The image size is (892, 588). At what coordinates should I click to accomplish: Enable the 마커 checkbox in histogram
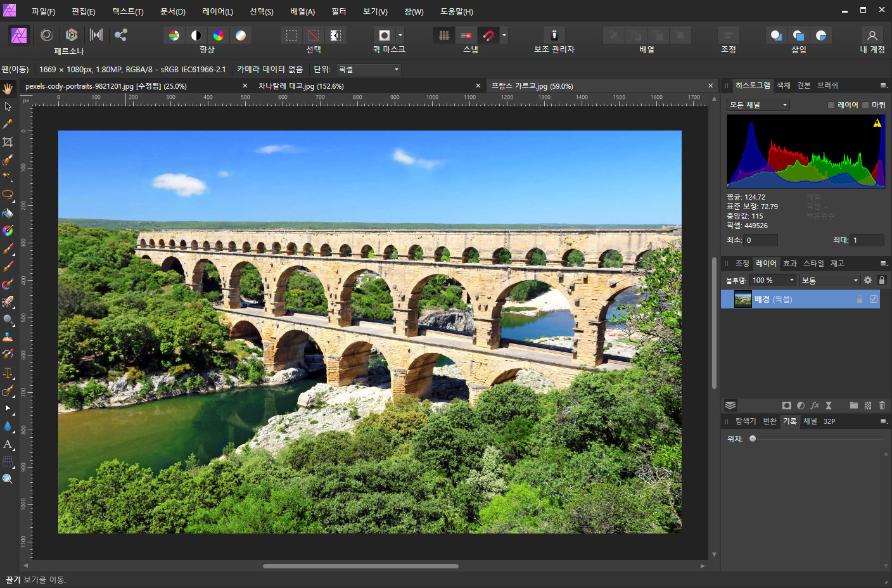pos(865,105)
